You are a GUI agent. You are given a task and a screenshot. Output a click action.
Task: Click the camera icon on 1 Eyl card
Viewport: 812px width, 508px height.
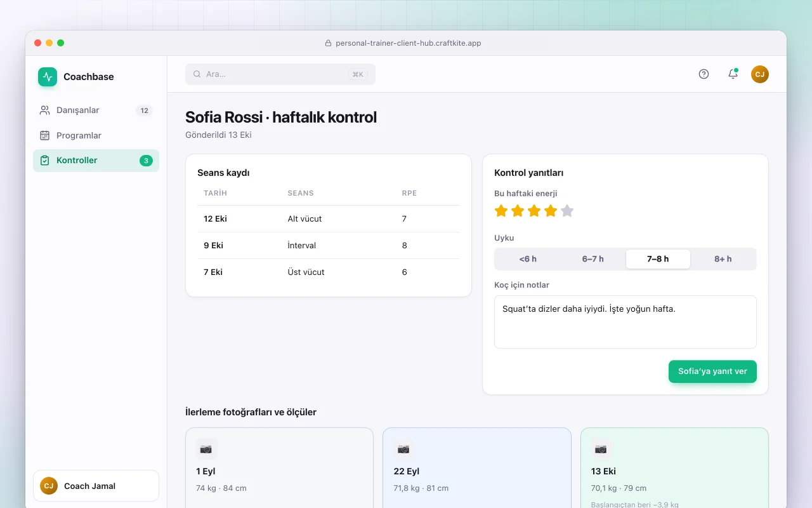tap(206, 449)
